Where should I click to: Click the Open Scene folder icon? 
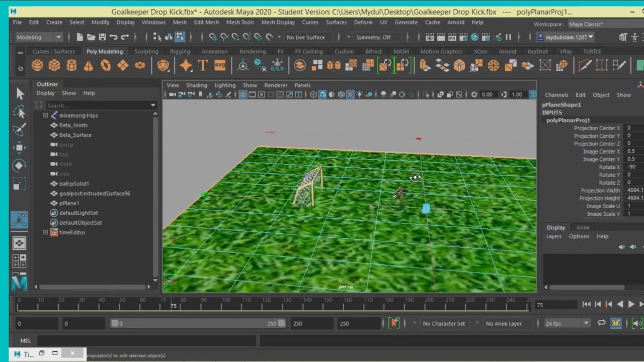(91, 37)
